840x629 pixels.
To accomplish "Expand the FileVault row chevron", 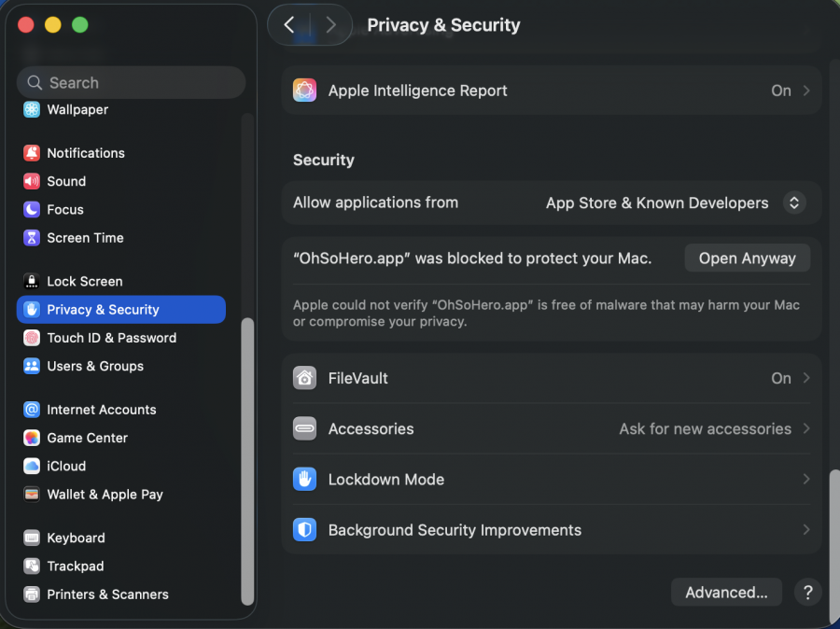I will [806, 378].
